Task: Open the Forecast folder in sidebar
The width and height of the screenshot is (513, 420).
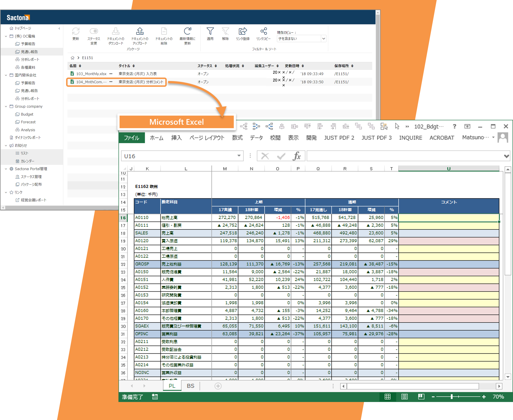Action: coord(28,122)
